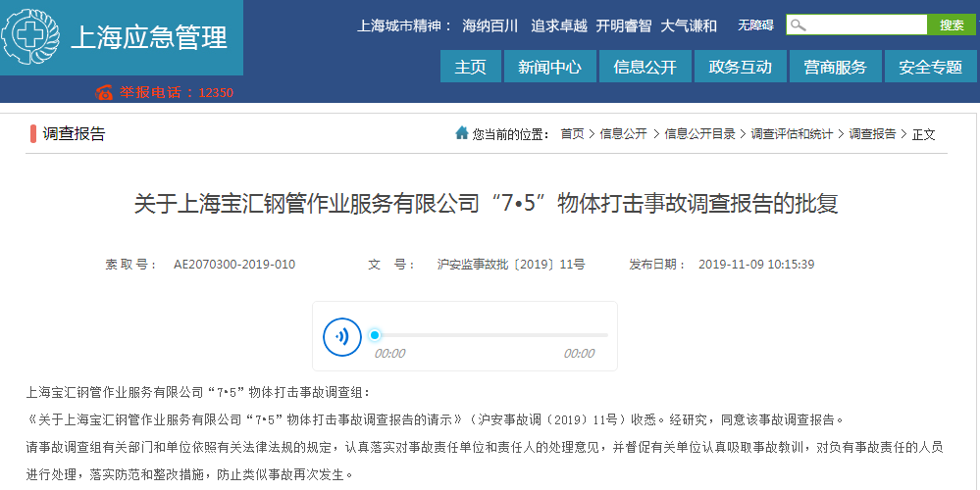Open the 主页 navigation tab
Screen dimensions: 980x490
pyautogui.click(x=471, y=67)
